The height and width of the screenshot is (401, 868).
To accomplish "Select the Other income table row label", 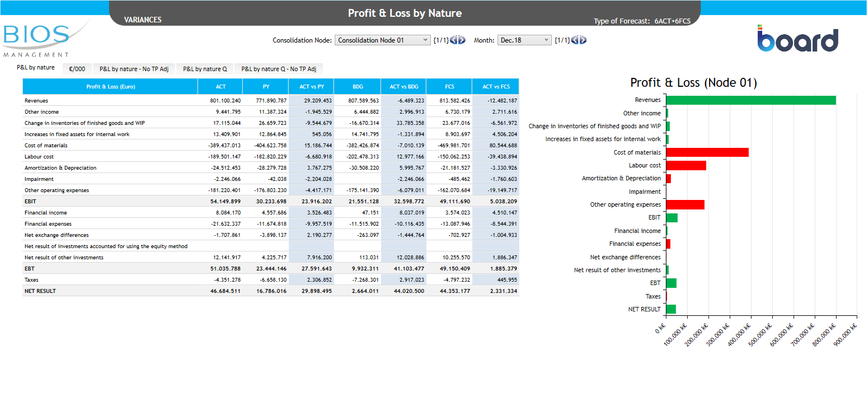I will [41, 112].
